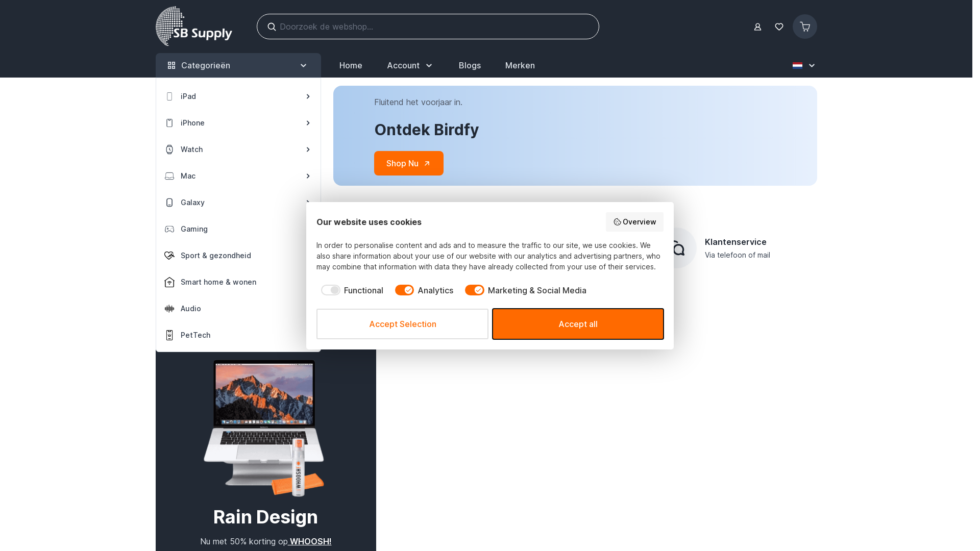Click the wishlist heart icon

click(779, 27)
